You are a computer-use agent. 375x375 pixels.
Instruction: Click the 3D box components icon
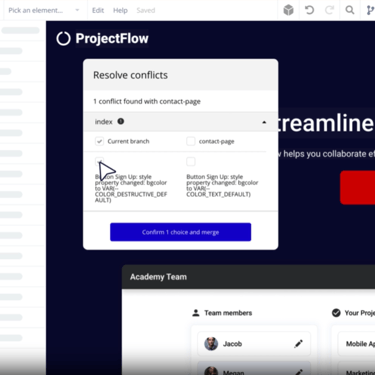[288, 10]
